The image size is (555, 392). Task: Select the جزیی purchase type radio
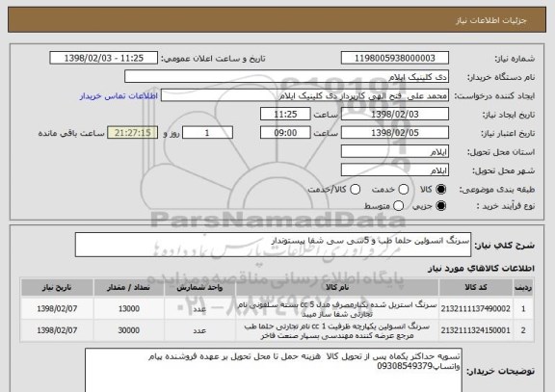440,205
